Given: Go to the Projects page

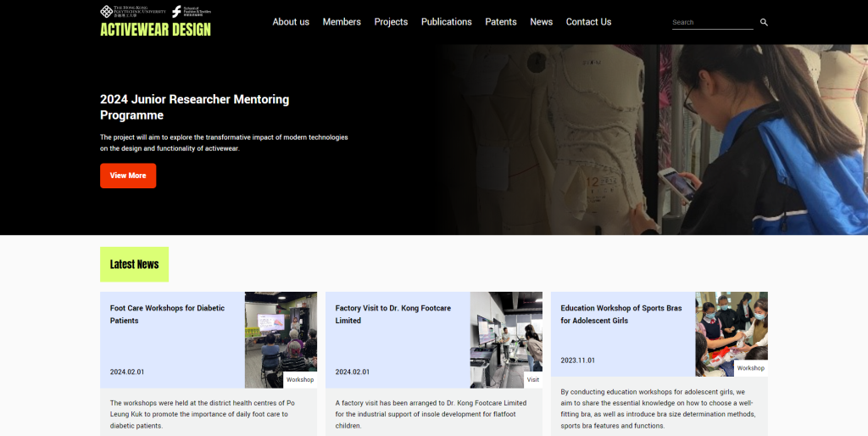Looking at the screenshot, I should 391,22.
